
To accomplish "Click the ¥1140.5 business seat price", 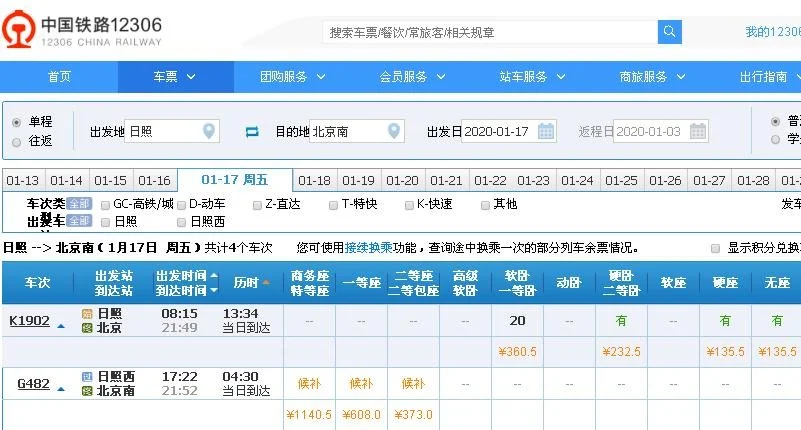I will [309, 415].
